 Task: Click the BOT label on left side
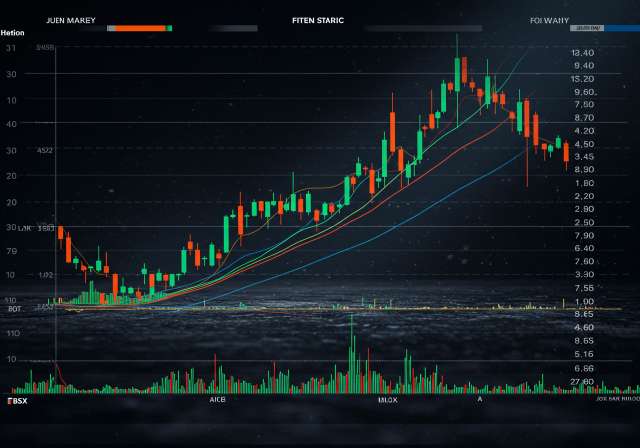(14, 309)
